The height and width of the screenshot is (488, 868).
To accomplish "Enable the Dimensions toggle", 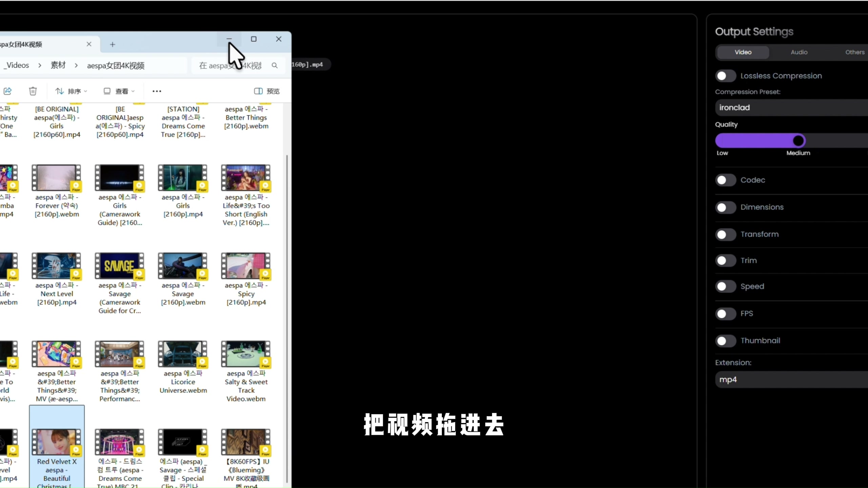I will pos(725,207).
